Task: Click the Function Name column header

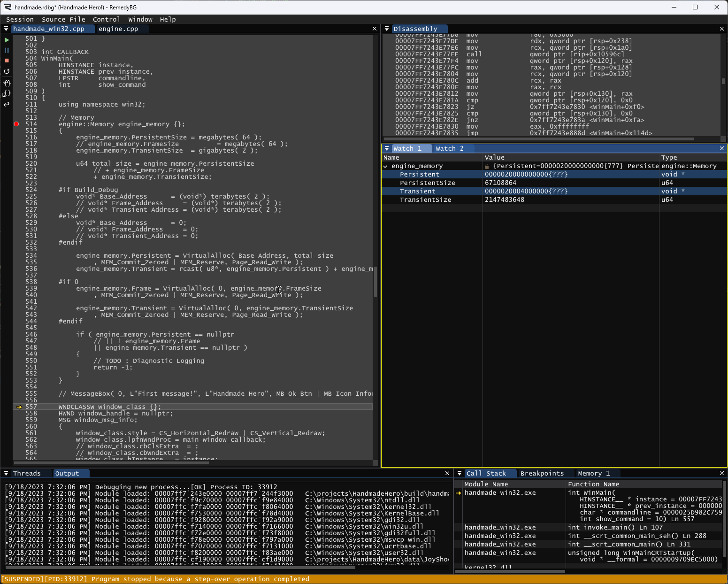Action: click(x=644, y=484)
